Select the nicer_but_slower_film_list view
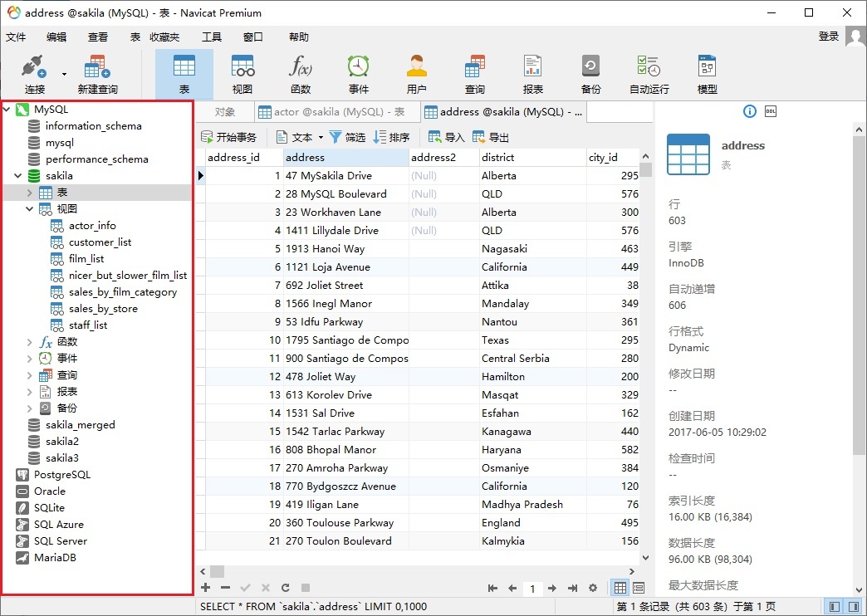 128,276
